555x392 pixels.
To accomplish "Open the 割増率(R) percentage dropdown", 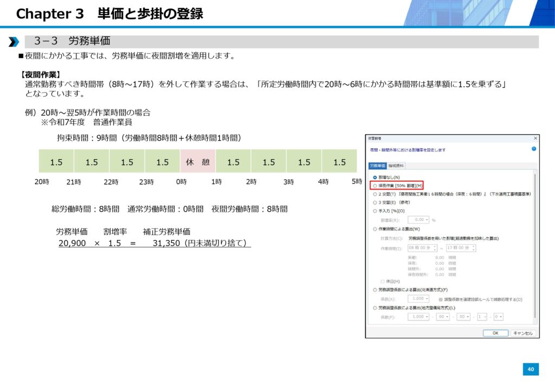I will coord(427,220).
